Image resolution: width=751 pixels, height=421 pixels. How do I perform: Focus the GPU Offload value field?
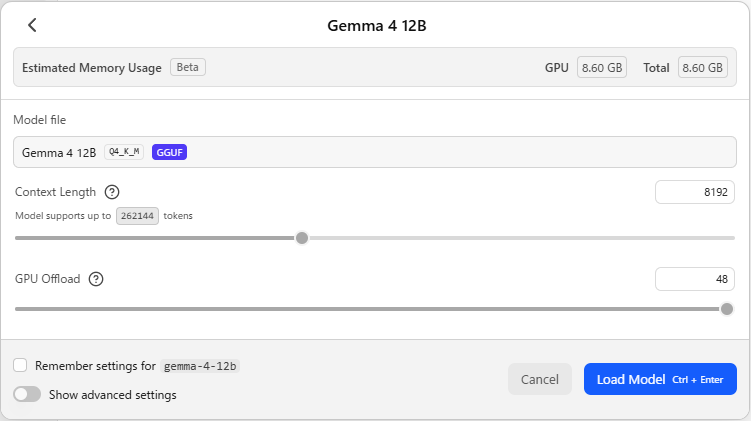(694, 279)
